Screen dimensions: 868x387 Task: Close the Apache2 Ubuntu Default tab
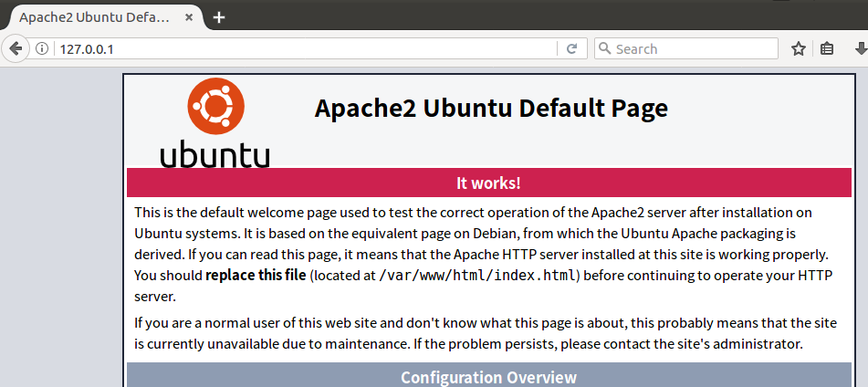pyautogui.click(x=189, y=17)
